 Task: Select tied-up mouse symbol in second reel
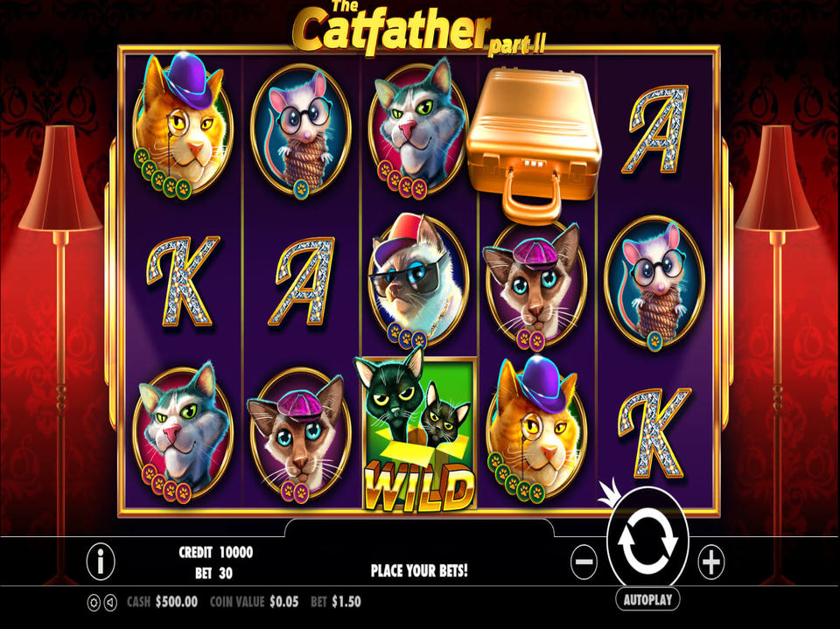[300, 130]
